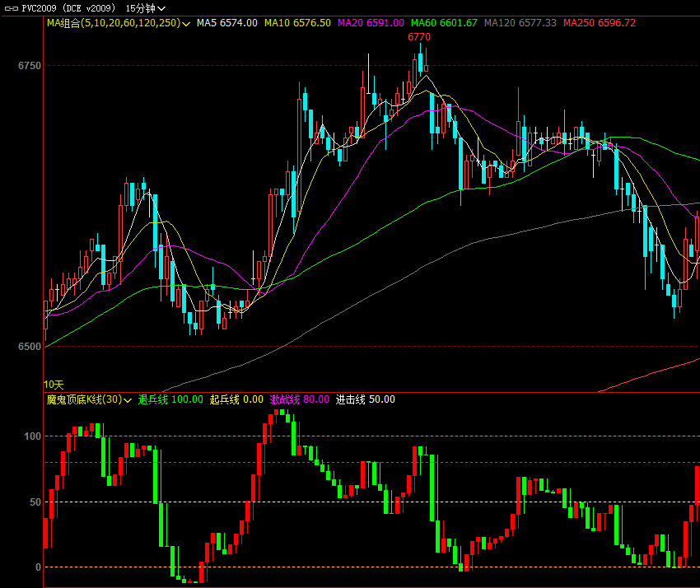Screen dimensions: 700x588
Task: Click the 6750 price axis label
Action: [30, 66]
